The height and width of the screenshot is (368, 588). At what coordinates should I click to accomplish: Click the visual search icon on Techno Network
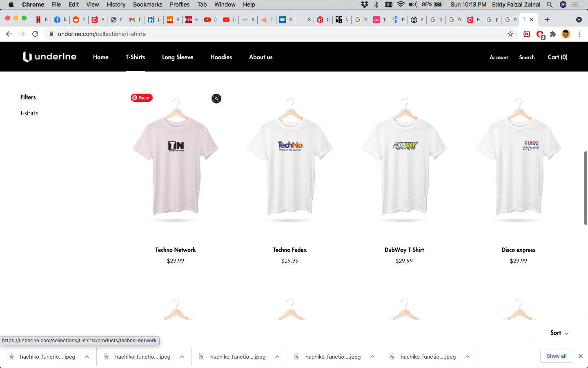(216, 99)
